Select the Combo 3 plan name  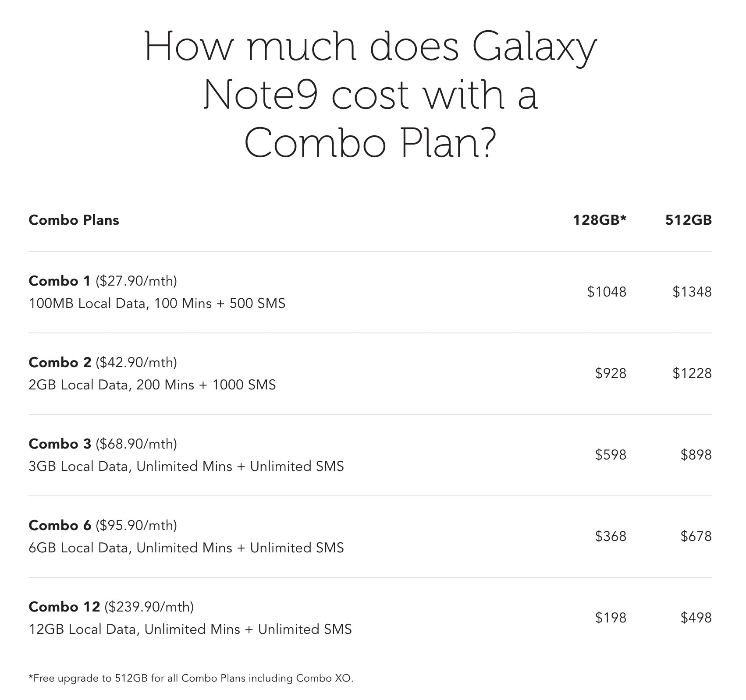[60, 444]
